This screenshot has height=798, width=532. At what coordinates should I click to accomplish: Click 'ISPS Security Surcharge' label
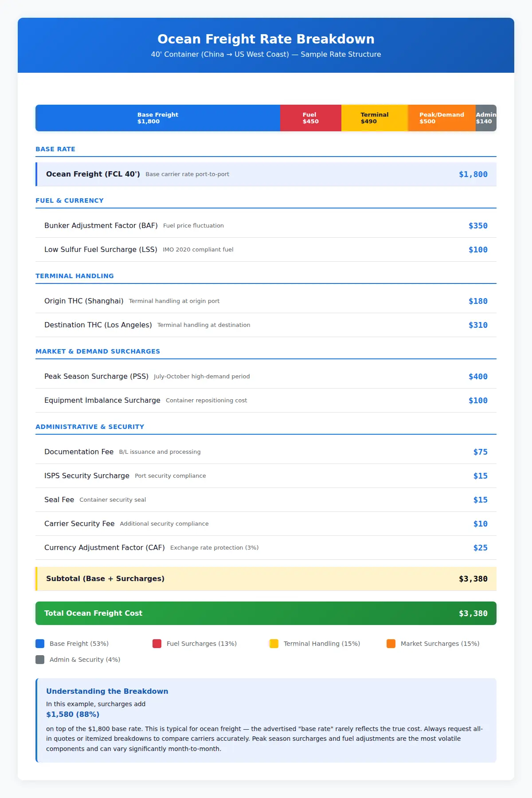pyautogui.click(x=87, y=476)
